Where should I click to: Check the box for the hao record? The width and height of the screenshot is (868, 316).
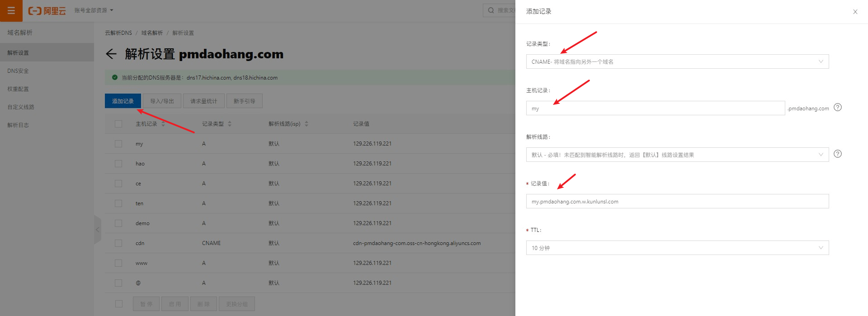tap(118, 164)
